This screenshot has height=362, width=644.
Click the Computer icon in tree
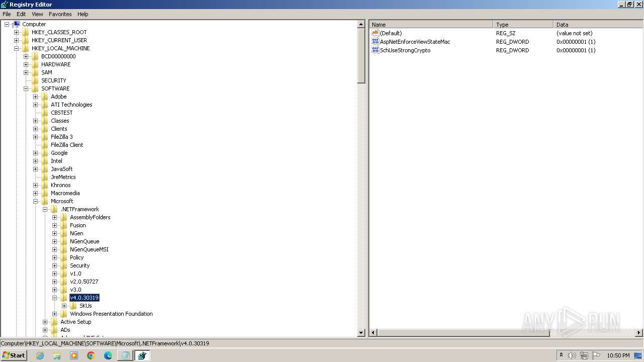17,24
